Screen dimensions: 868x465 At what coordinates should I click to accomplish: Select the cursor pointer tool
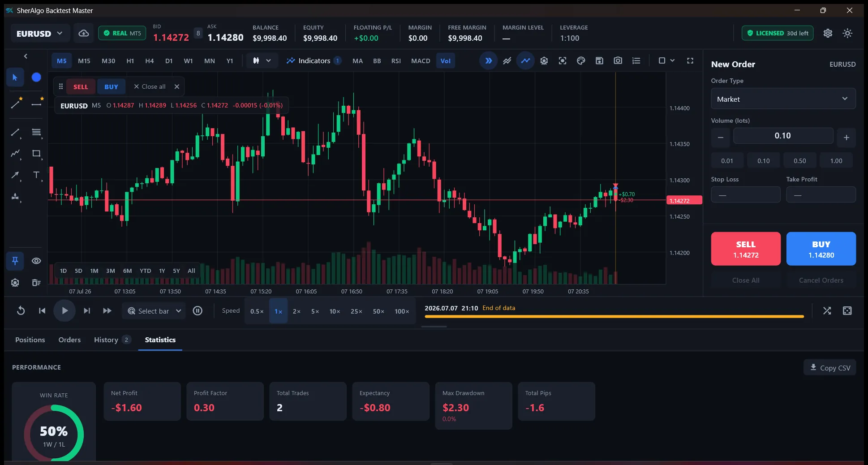tap(15, 77)
